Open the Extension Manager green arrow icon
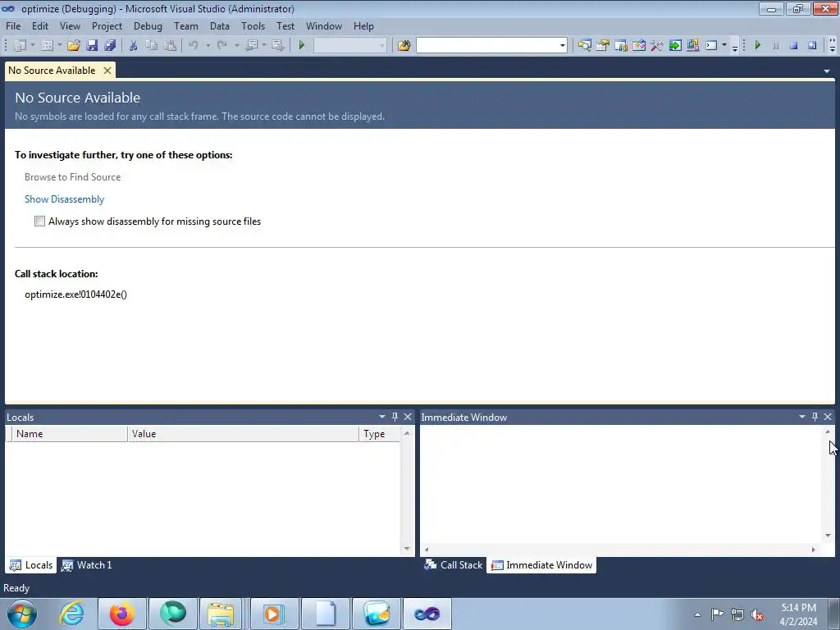Screen dimensions: 840x630 point(675,46)
